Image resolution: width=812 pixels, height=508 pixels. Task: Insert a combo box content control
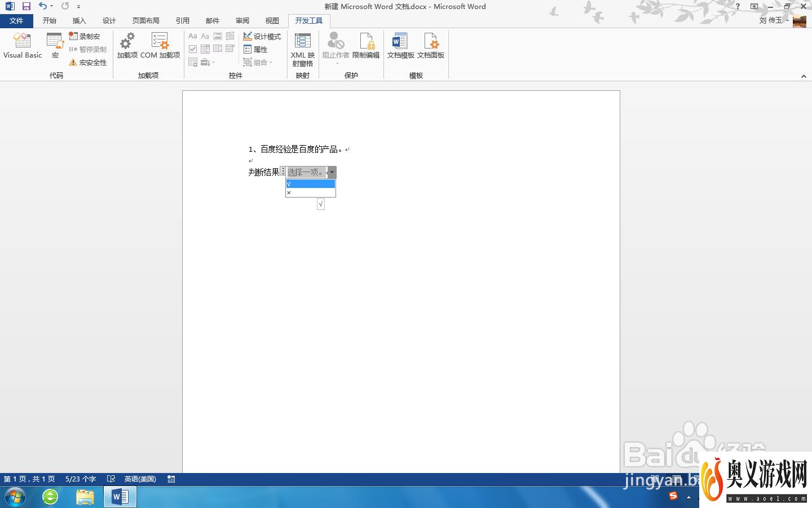pyautogui.click(x=205, y=49)
